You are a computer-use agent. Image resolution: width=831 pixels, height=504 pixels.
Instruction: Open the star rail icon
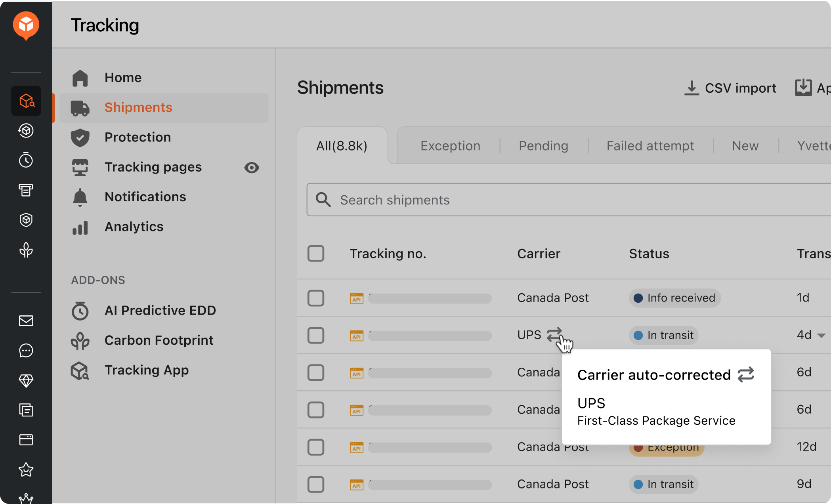26,470
